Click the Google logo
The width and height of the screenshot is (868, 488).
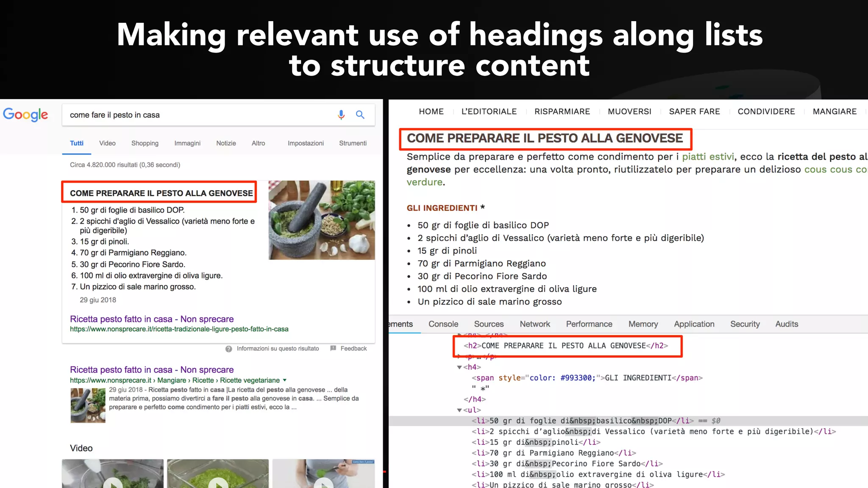[25, 114]
